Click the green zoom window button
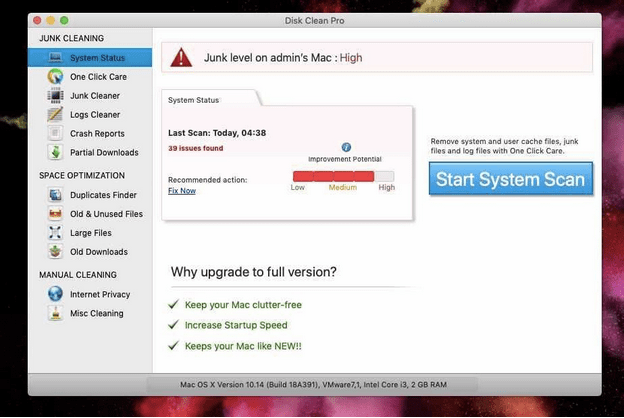This screenshot has width=624, height=418. pyautogui.click(x=64, y=20)
